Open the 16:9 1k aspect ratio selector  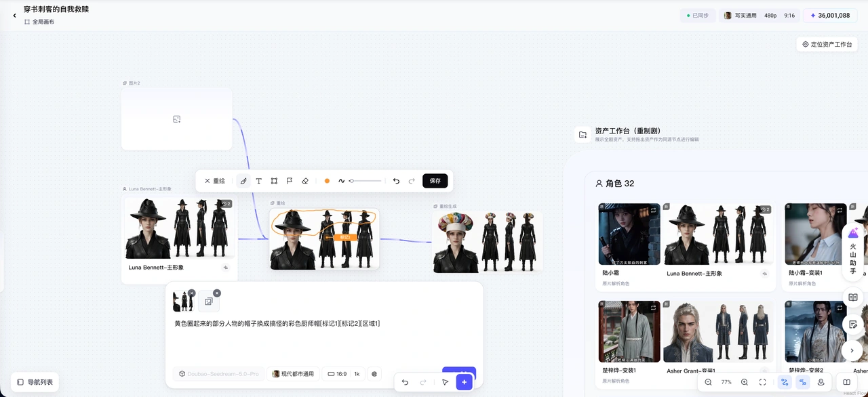click(x=343, y=374)
